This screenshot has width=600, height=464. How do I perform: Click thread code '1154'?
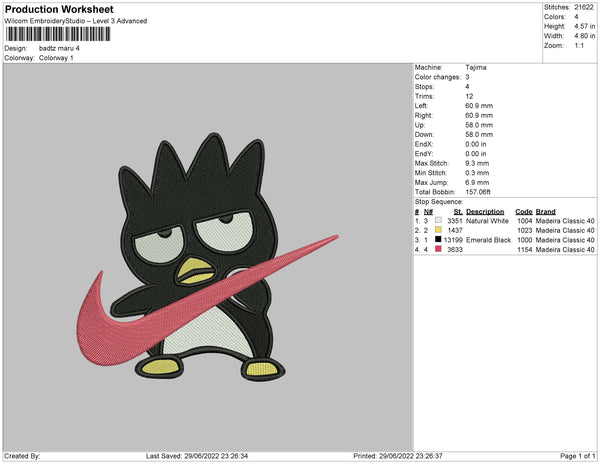click(x=525, y=249)
